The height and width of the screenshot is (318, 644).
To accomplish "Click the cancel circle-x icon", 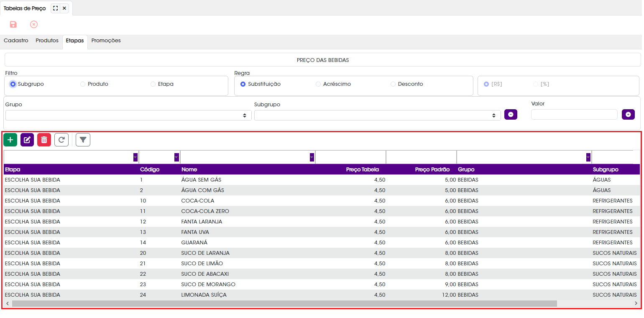I will [x=34, y=24].
